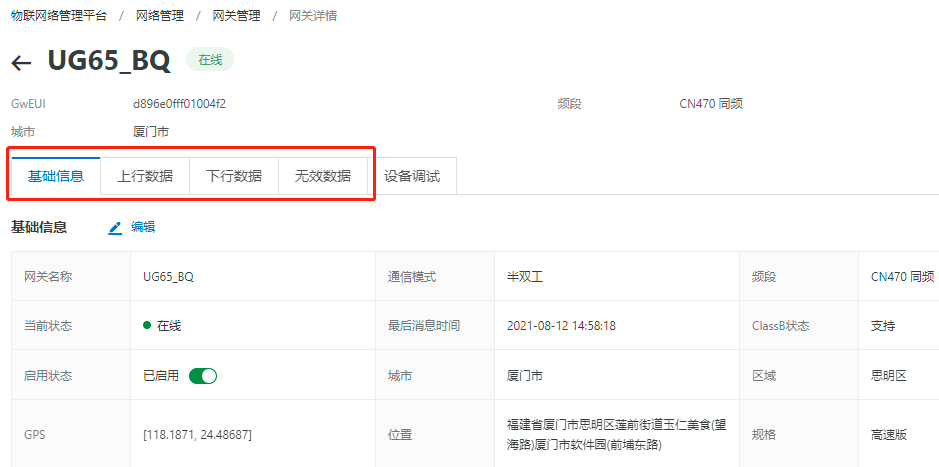Click the UG65_BQ page title

109,60
